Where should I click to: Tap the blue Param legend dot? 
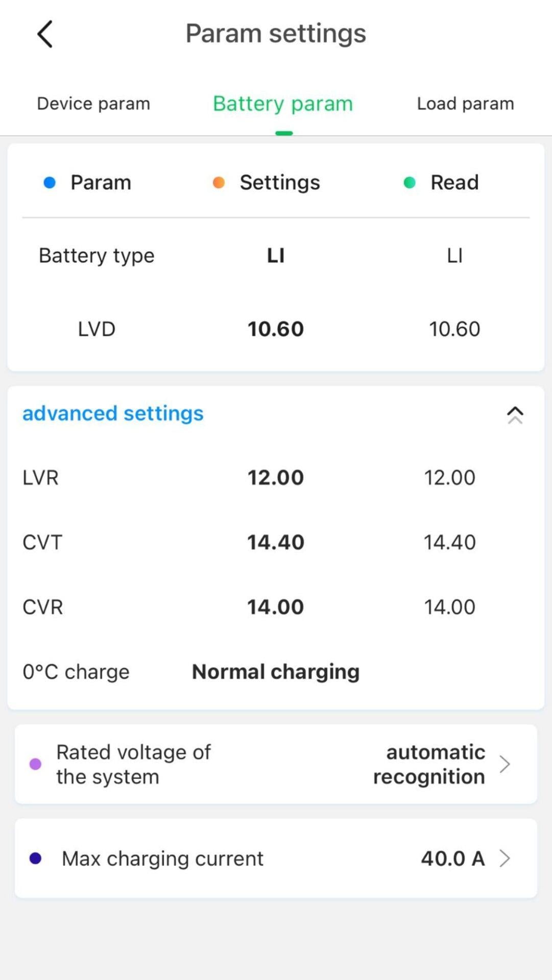coord(50,183)
